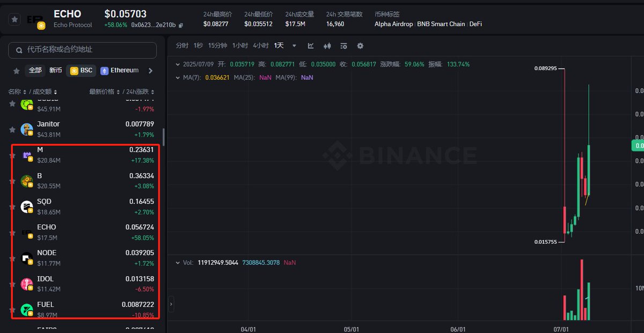This screenshot has width=644, height=333.
Task: Show favorites using star filter tab
Action: coord(17,71)
